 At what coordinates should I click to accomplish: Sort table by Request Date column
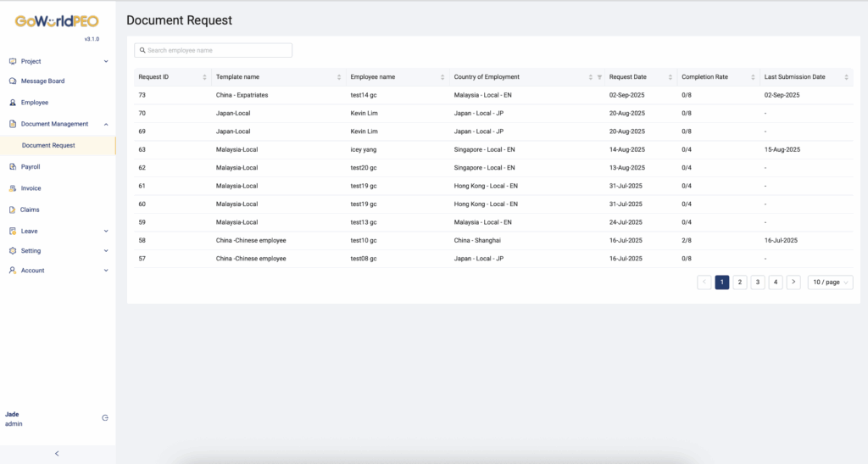[x=670, y=77]
